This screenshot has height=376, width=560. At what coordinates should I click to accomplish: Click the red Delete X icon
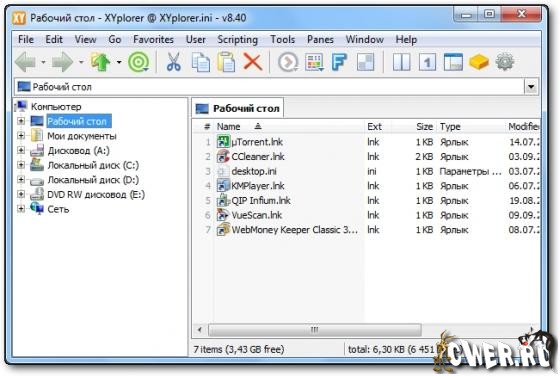(x=253, y=62)
